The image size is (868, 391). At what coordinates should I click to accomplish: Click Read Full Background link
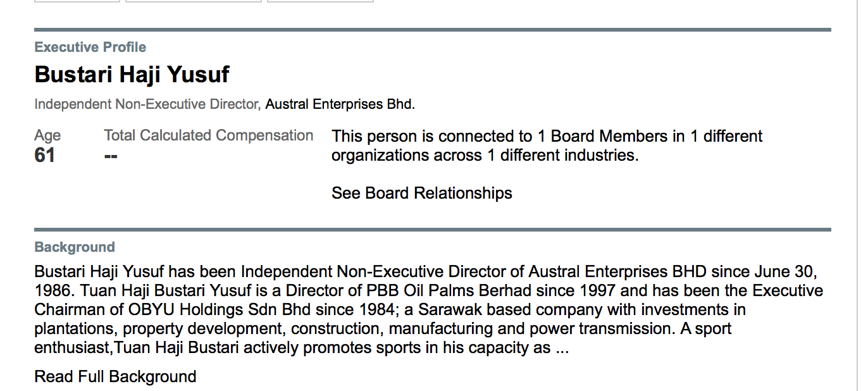115,376
